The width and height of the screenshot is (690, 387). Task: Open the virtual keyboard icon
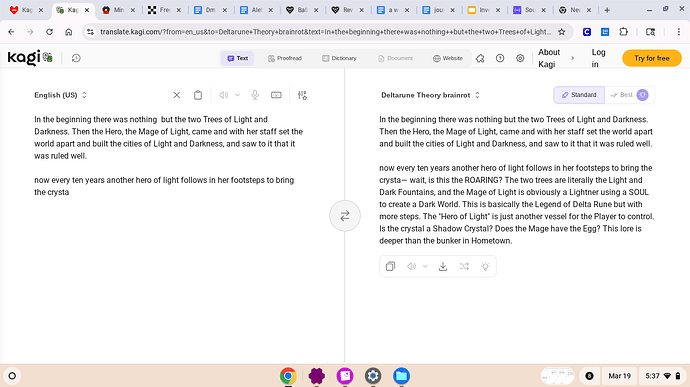pos(276,95)
